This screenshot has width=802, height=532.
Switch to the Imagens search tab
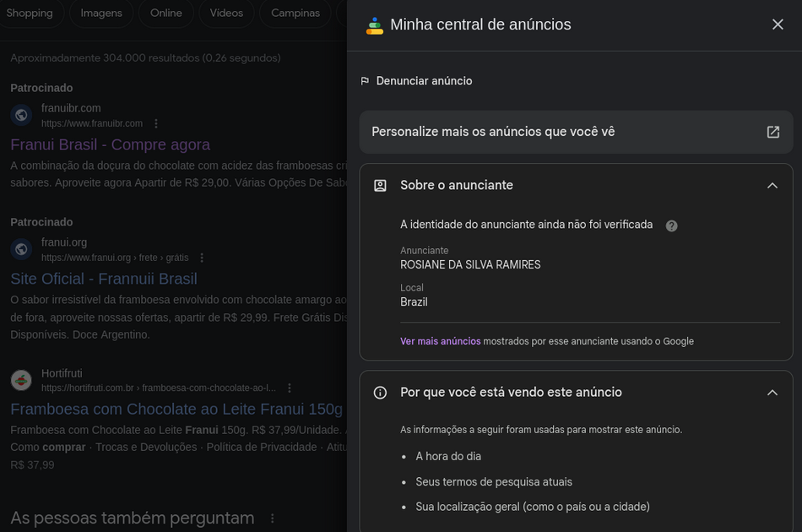coord(101,13)
